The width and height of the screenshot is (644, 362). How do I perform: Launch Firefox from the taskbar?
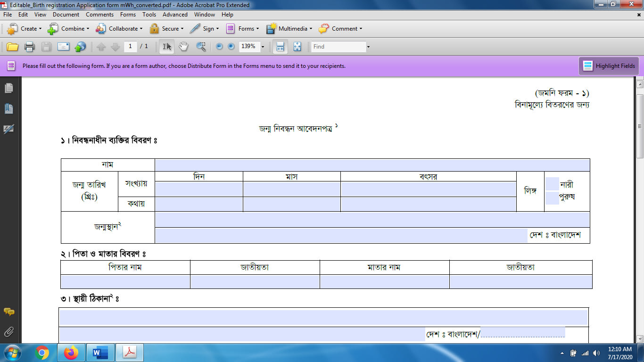(71, 353)
